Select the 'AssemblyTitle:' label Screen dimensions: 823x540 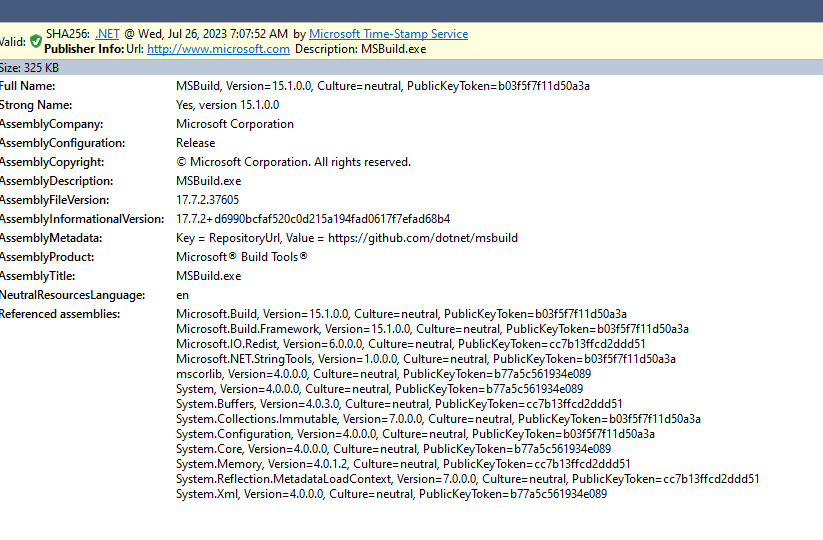[x=37, y=276]
